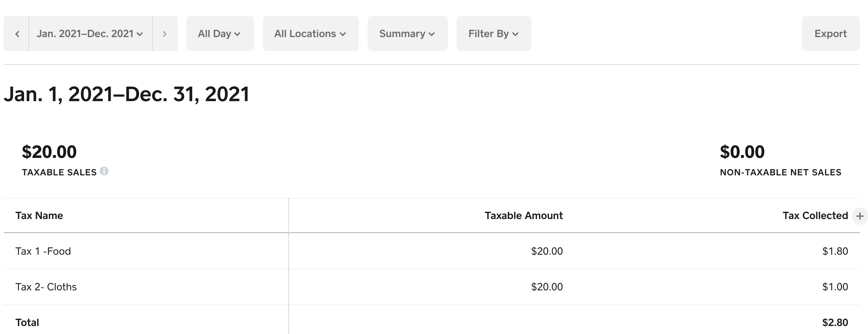The width and height of the screenshot is (868, 334).
Task: Click the $0.00 non-taxable net sales figure
Action: pos(742,152)
